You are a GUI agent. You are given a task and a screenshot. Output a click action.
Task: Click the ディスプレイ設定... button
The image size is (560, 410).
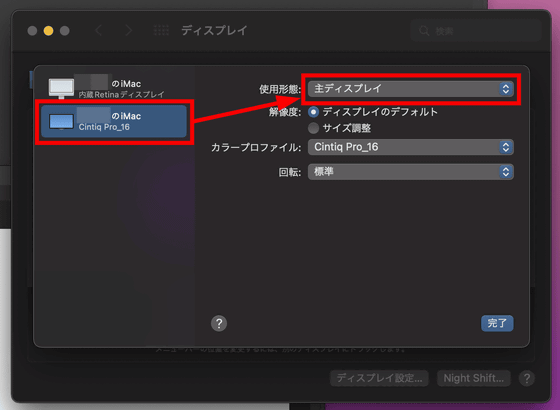(379, 378)
